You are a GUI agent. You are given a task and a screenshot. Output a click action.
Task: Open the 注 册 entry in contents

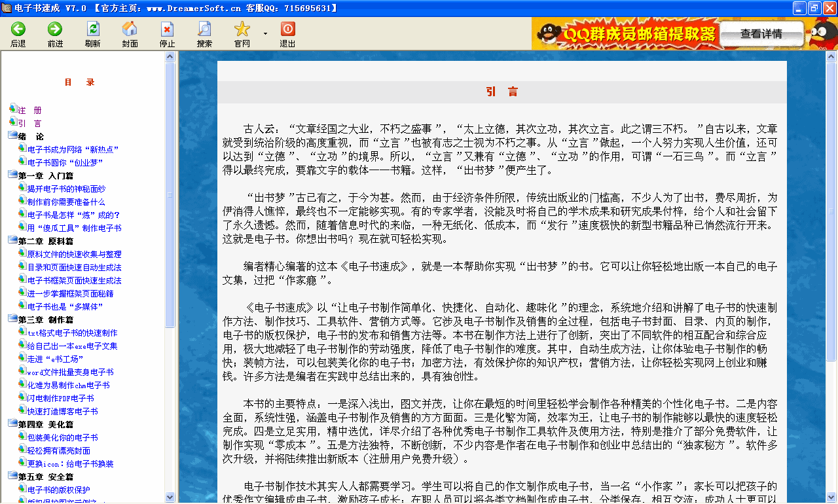click(x=29, y=110)
